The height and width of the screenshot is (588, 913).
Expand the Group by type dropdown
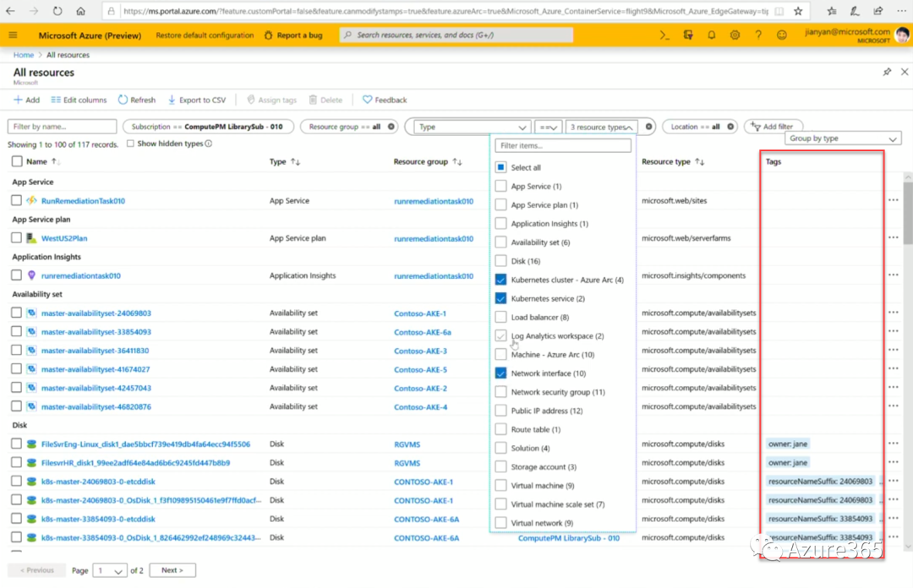pos(844,139)
